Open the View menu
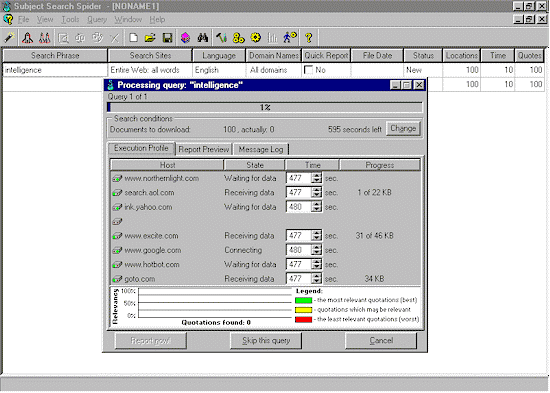The height and width of the screenshot is (393, 550). click(45, 20)
